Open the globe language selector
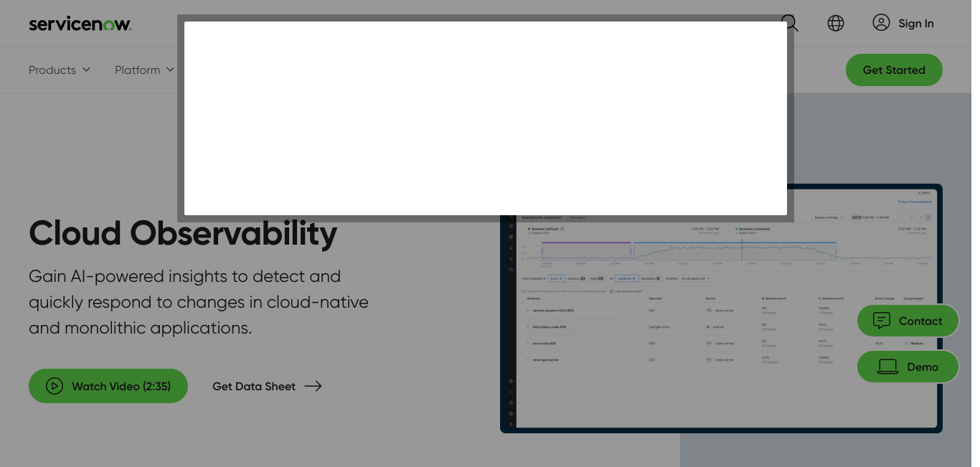The width and height of the screenshot is (980, 467). 836,23
